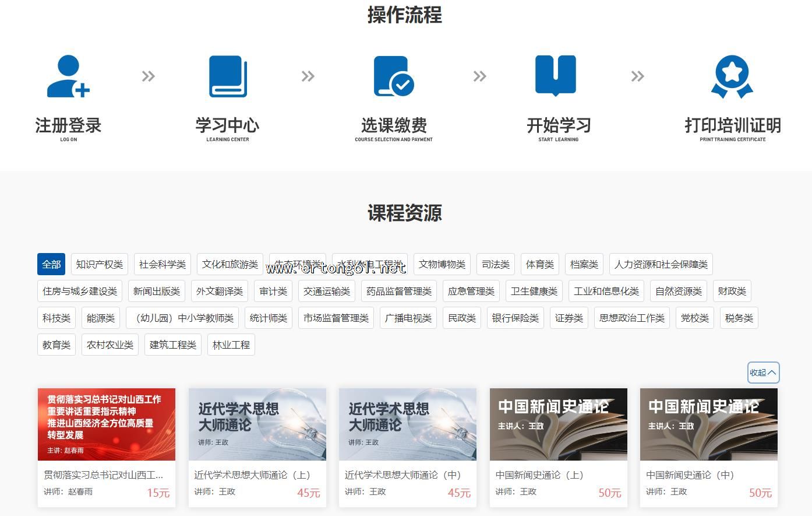Select the Start Learning bookmark icon
This screenshot has width=812, height=516.
tap(556, 76)
